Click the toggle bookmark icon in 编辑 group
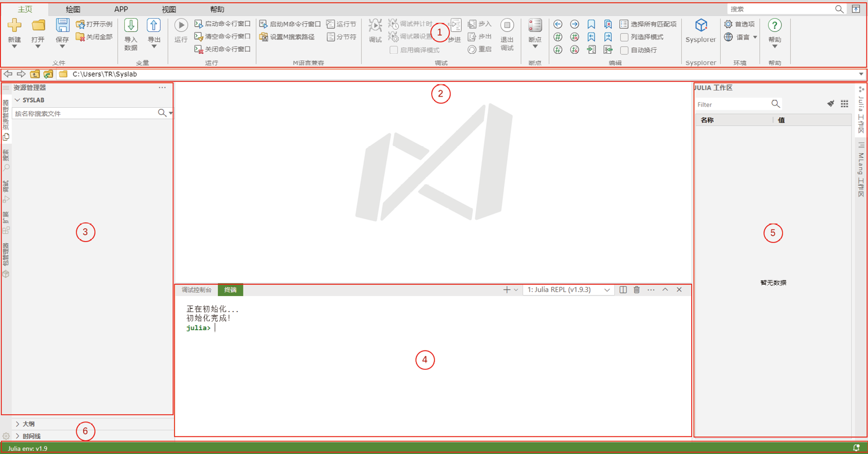 (x=591, y=24)
